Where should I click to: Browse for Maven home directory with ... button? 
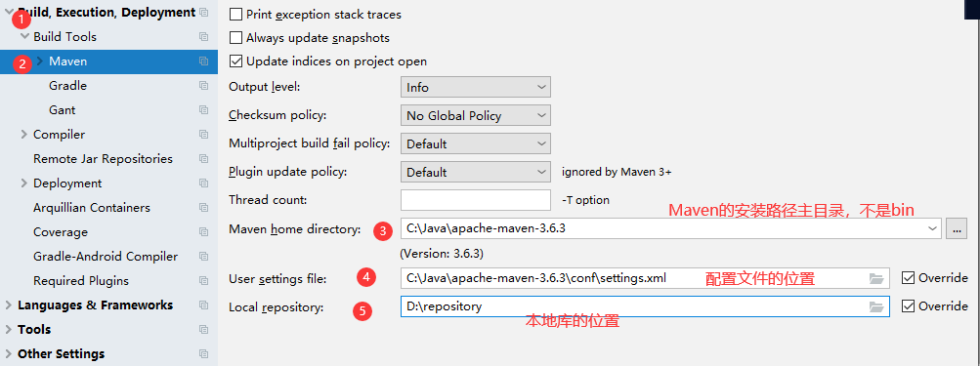click(957, 228)
